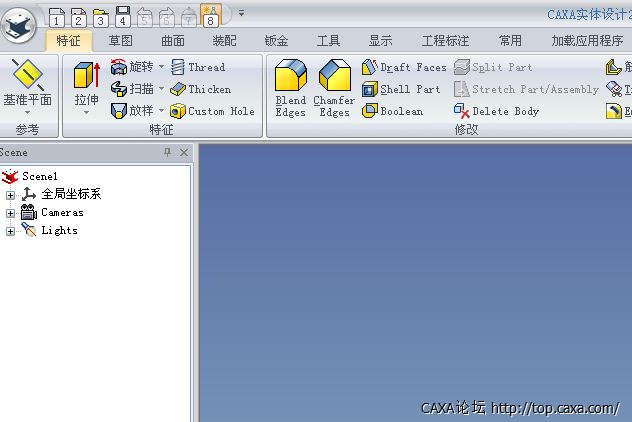Screen dimensions: 632x422
Task: Switch to the 加载应用程序 ribbon tab
Action: coord(587,41)
